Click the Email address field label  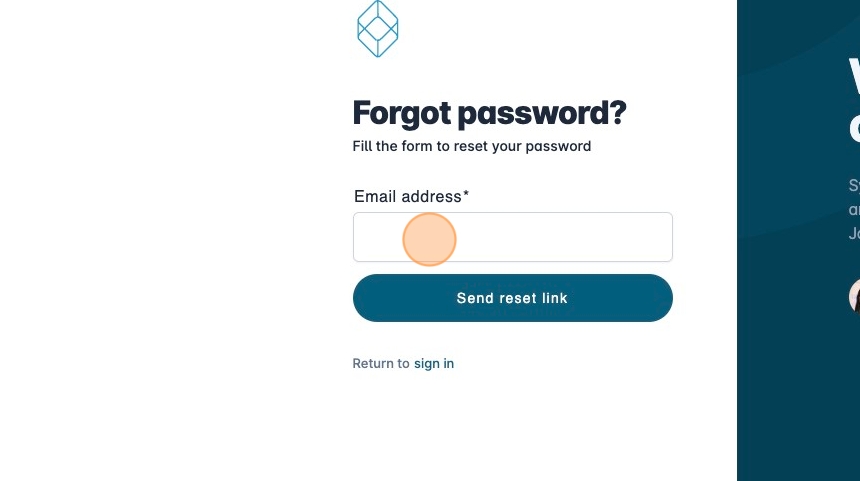pyautogui.click(x=407, y=197)
